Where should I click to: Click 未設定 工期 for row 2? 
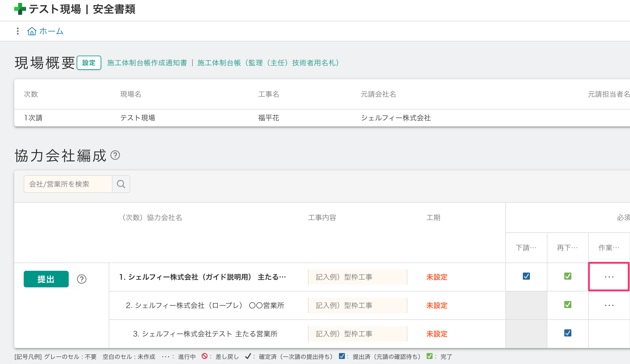pos(437,305)
